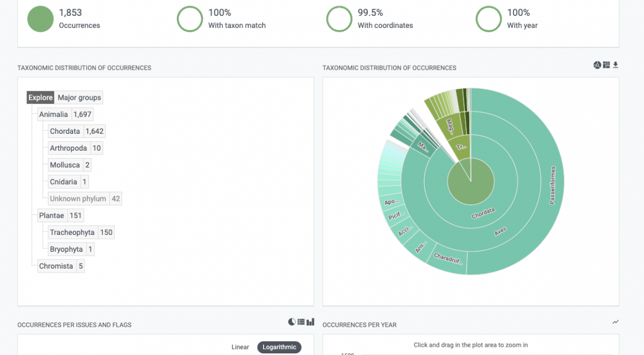Open the Arthropoda taxon entry
The height and width of the screenshot is (355, 644).
coord(68,148)
